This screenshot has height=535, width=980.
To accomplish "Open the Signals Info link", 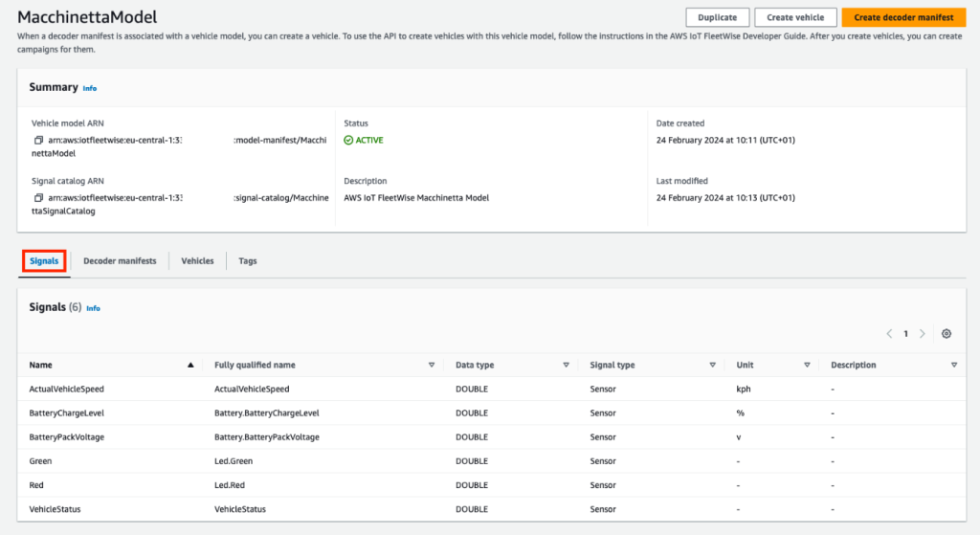I will point(93,308).
